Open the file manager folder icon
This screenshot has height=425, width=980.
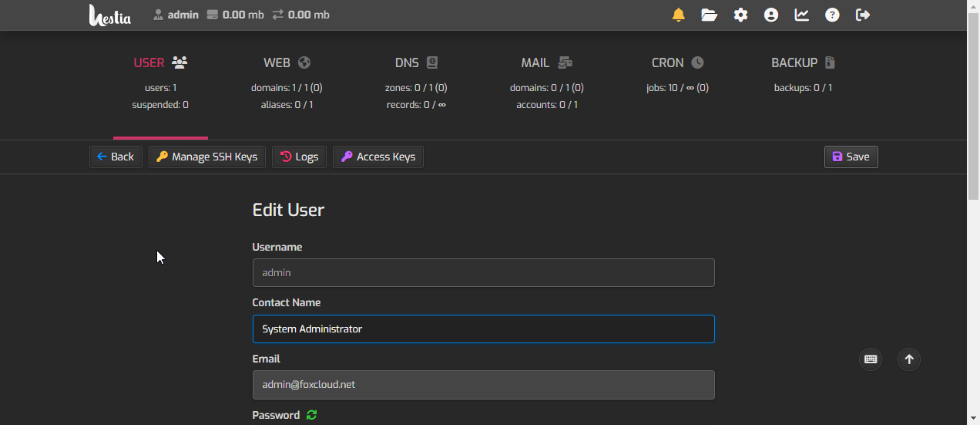pos(709,15)
